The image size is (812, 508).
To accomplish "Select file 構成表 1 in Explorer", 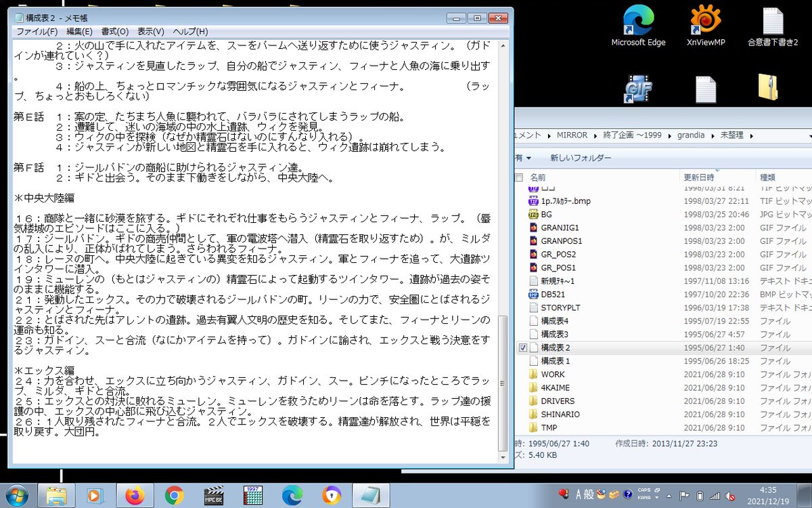I will [556, 361].
